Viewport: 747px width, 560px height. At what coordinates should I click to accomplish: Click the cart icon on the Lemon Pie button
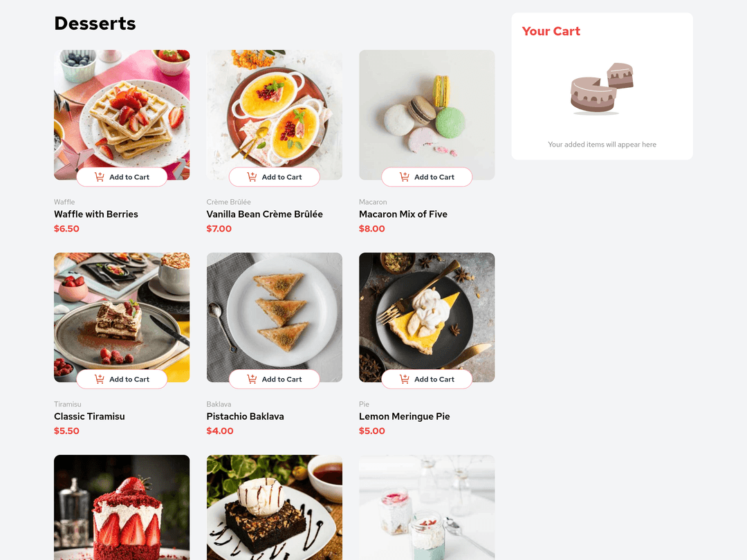(404, 379)
